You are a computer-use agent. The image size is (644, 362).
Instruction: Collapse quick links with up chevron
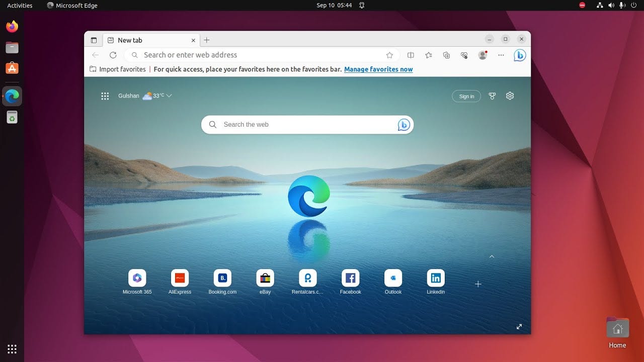492,256
